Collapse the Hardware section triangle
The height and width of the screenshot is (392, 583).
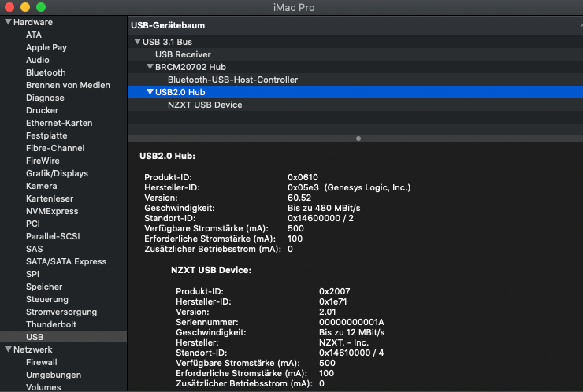coord(8,22)
